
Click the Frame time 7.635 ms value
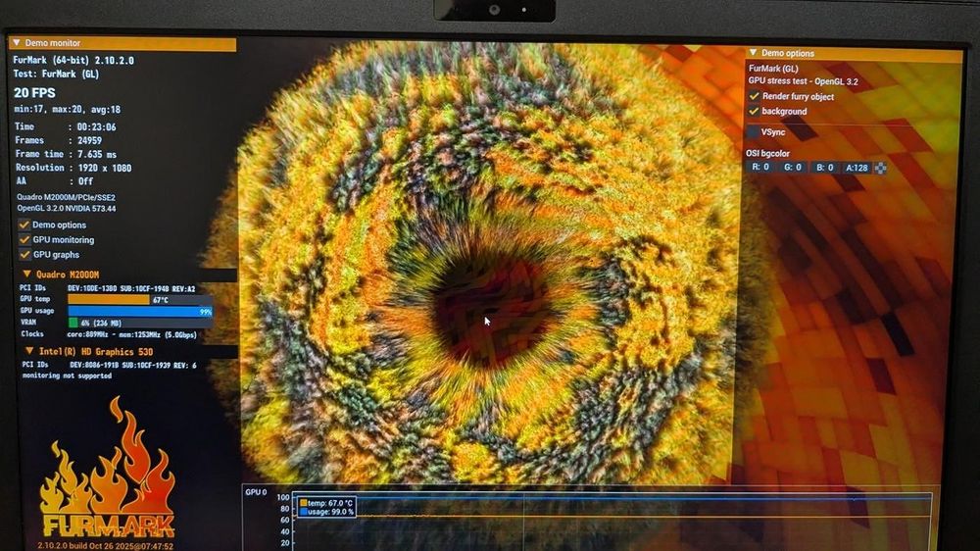[97, 155]
